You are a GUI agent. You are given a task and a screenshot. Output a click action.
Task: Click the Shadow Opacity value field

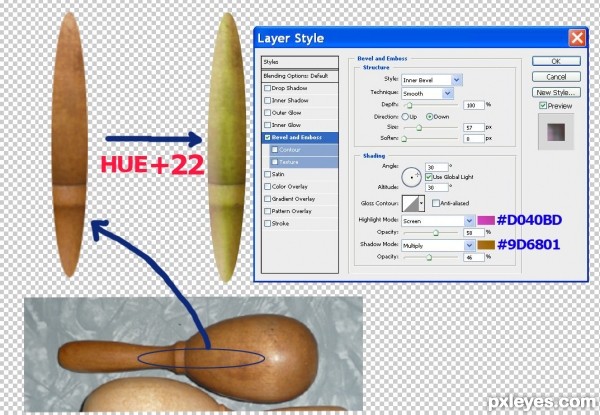(x=474, y=257)
